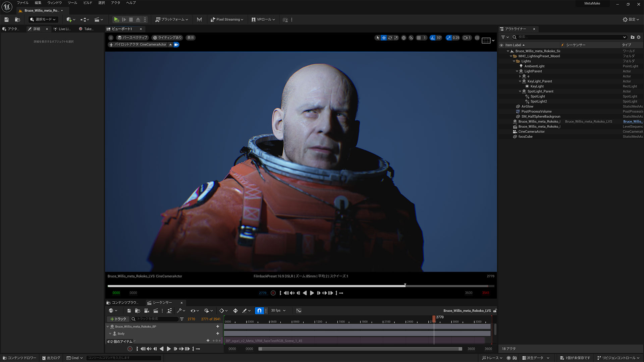Open the 選択モード dropdown

43,19
